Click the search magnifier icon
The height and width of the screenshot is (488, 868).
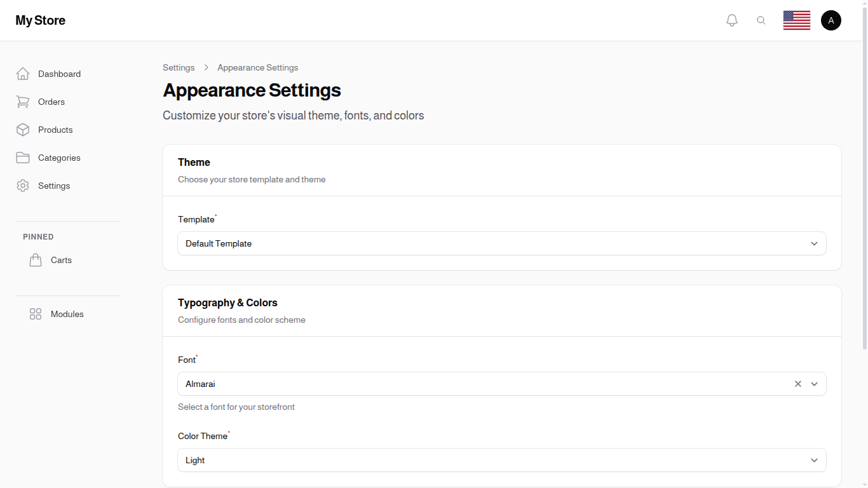[761, 20]
